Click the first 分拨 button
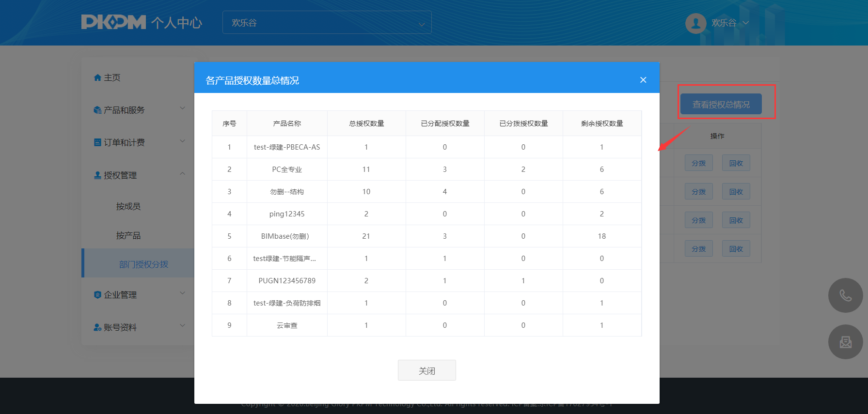 pyautogui.click(x=698, y=163)
